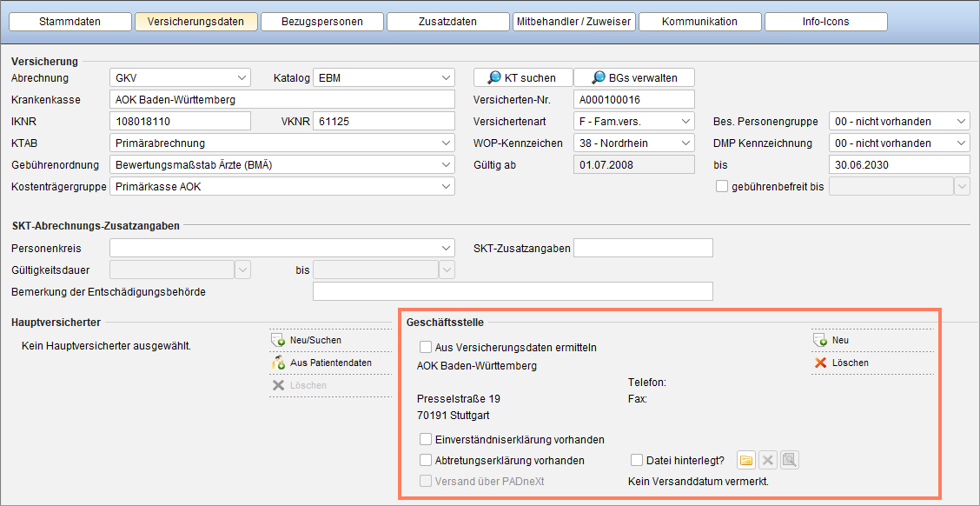This screenshot has height=506, width=980.
Task: Open the Versichertenart dropdown
Action: [x=633, y=122]
